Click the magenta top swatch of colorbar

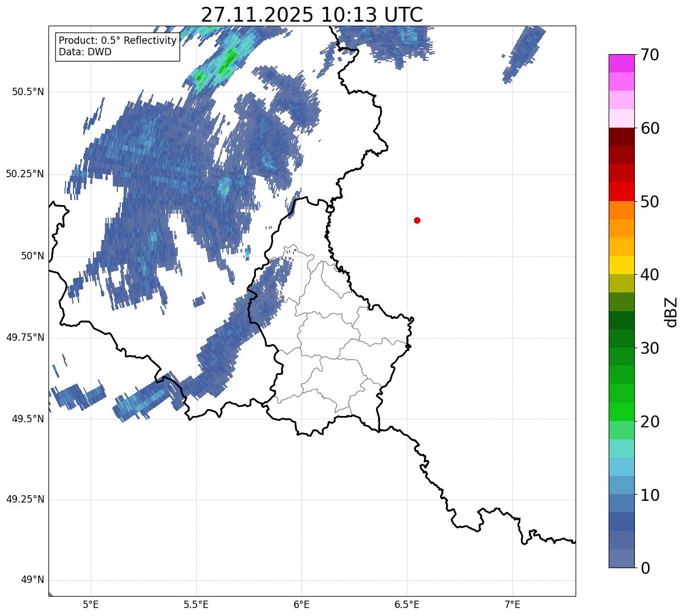point(621,63)
